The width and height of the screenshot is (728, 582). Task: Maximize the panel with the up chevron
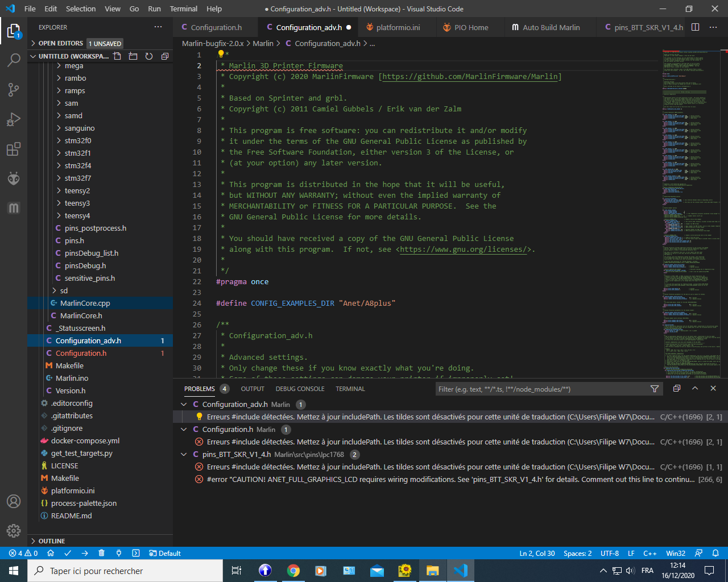pyautogui.click(x=695, y=388)
